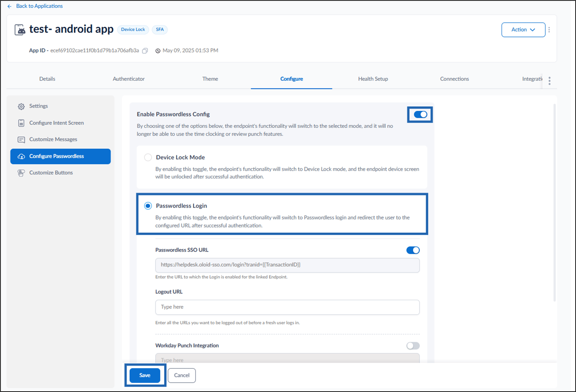Open Settings in the sidebar
Viewport: 576px width, 392px height.
click(x=60, y=106)
